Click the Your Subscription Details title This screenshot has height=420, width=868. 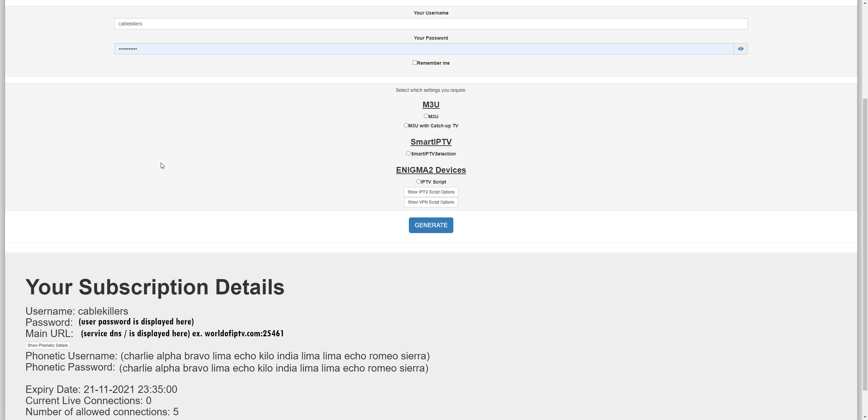click(x=155, y=287)
